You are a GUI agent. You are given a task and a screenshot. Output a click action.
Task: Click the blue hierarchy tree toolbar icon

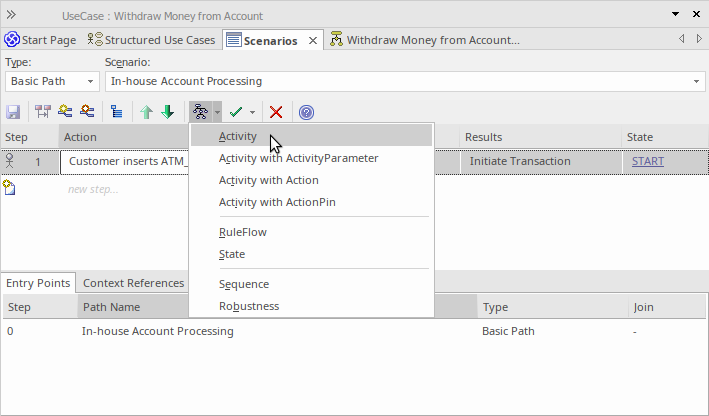click(x=116, y=113)
